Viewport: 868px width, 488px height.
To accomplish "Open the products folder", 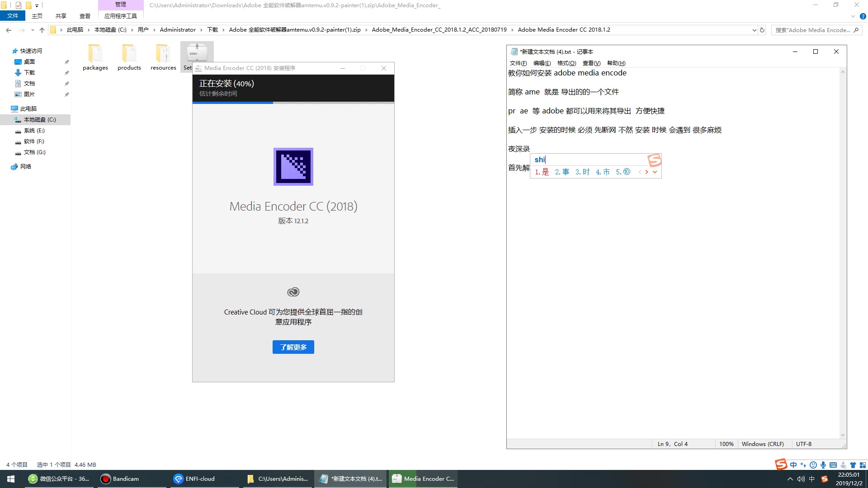I will tap(129, 57).
